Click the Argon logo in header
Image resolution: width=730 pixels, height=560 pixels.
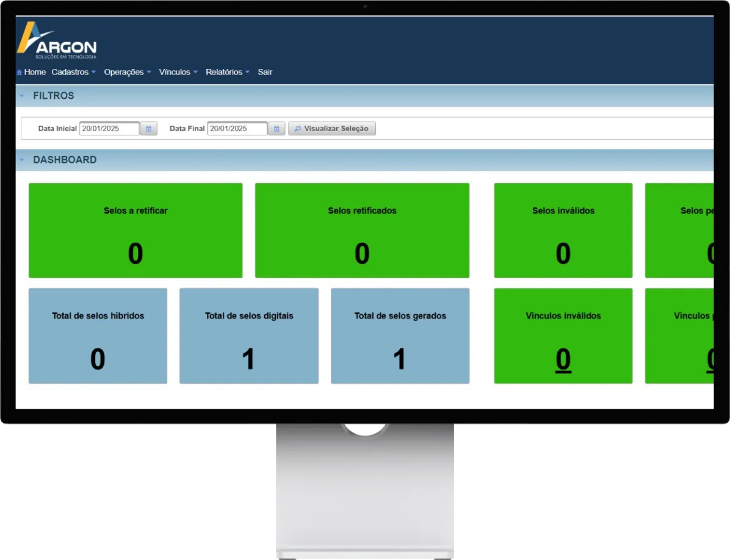coord(56,41)
